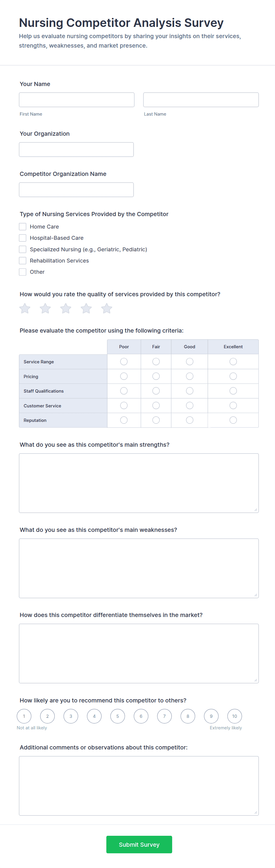The image size is (275, 868).
Task: Set Reputation to Excellent
Action: 233,420
